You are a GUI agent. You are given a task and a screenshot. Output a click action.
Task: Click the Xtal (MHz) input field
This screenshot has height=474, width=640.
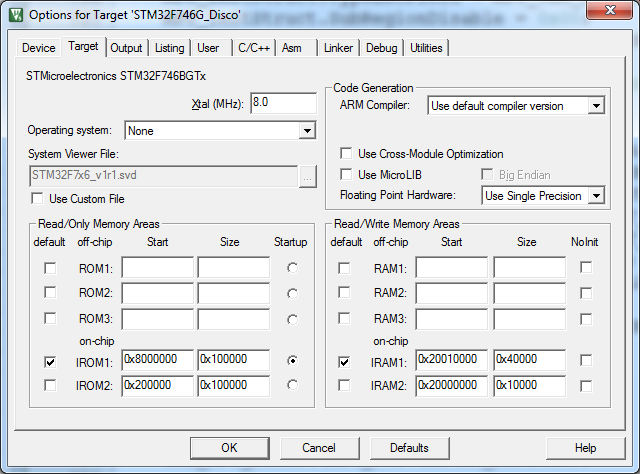click(x=283, y=103)
